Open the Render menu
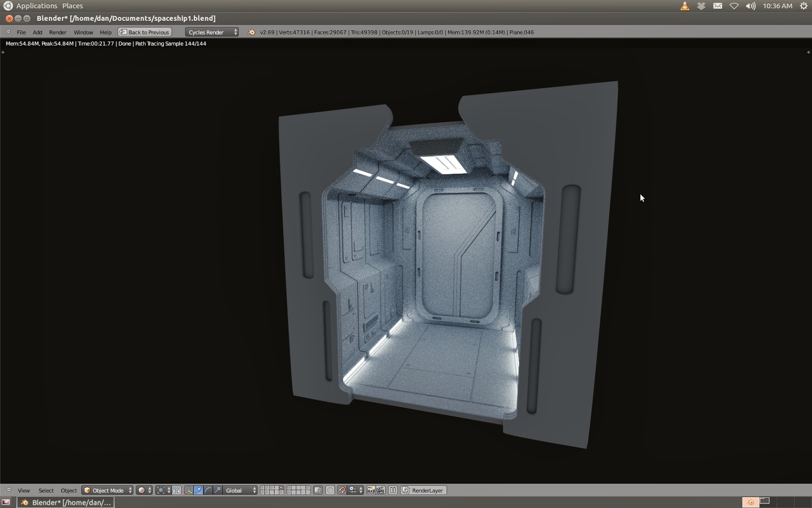The width and height of the screenshot is (812, 508). 57,32
